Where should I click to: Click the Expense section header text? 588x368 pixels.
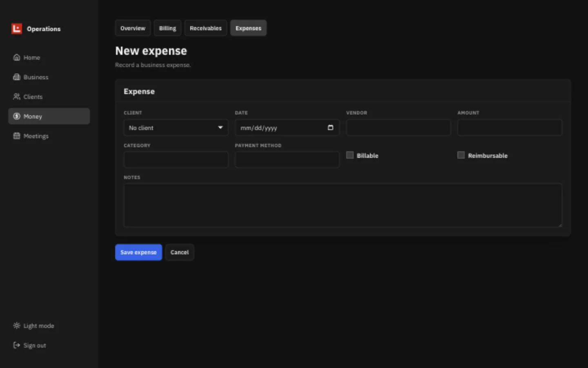click(x=139, y=92)
